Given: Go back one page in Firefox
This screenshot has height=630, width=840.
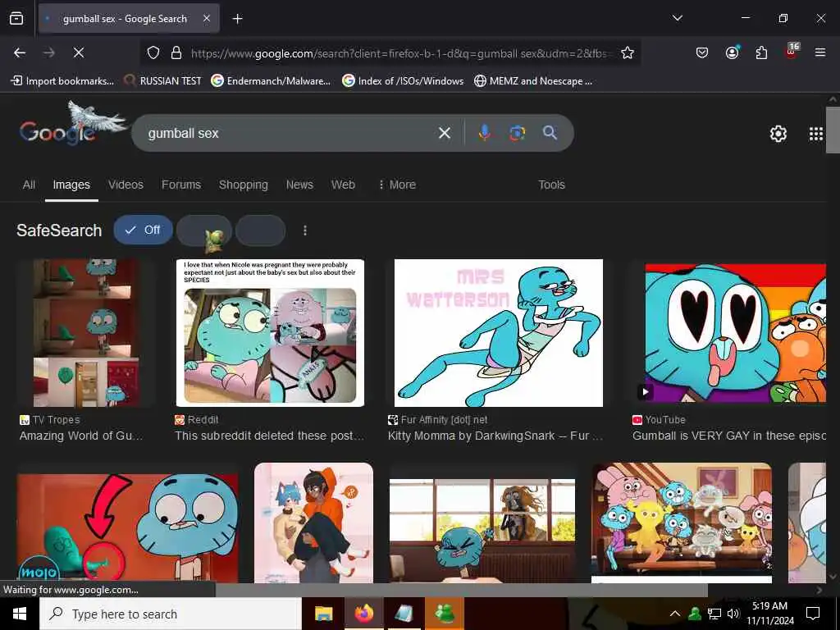Looking at the screenshot, I should pyautogui.click(x=20, y=52).
